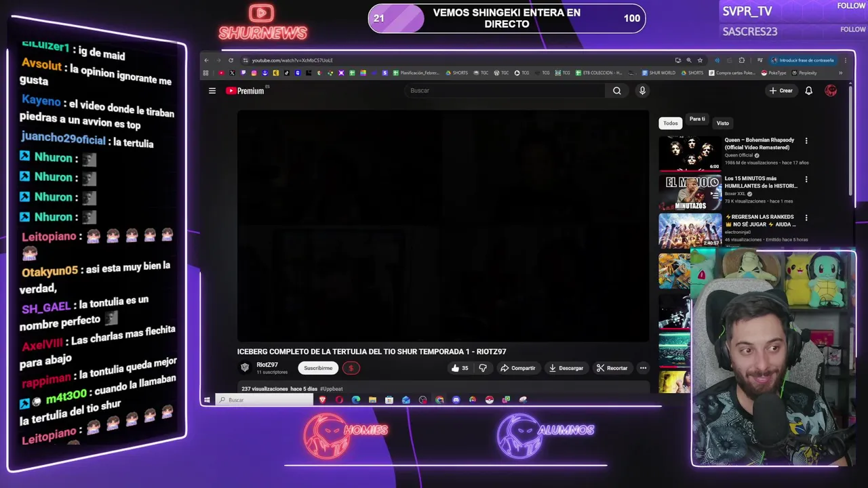Open the RiotZ97 channel name link
This screenshot has width=868, height=488.
(x=267, y=365)
